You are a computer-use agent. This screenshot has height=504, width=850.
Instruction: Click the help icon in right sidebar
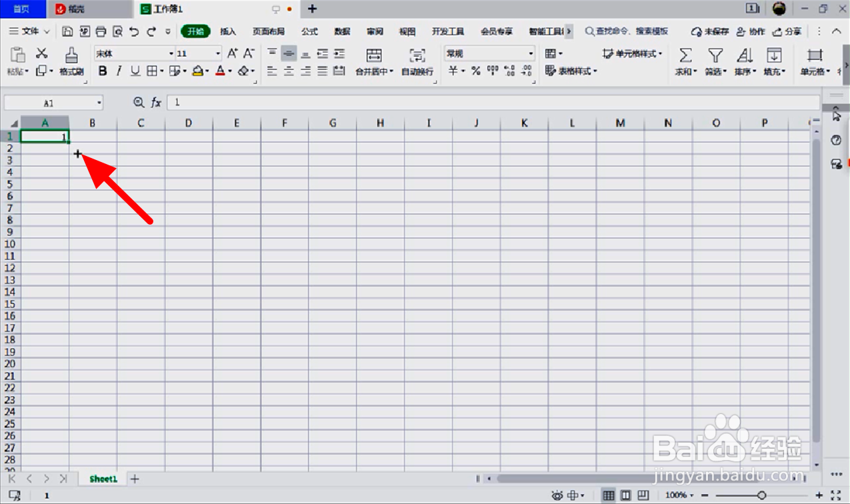837,140
